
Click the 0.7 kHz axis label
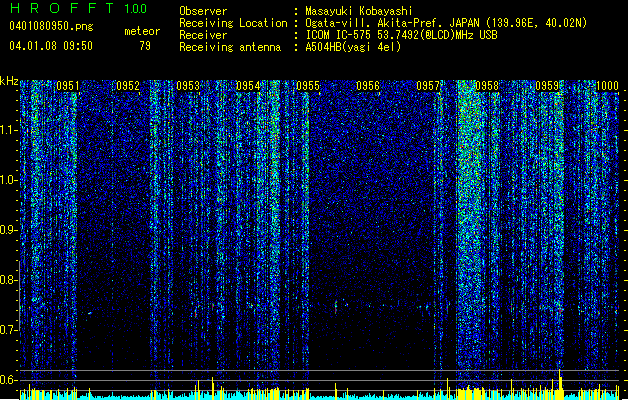[8, 330]
